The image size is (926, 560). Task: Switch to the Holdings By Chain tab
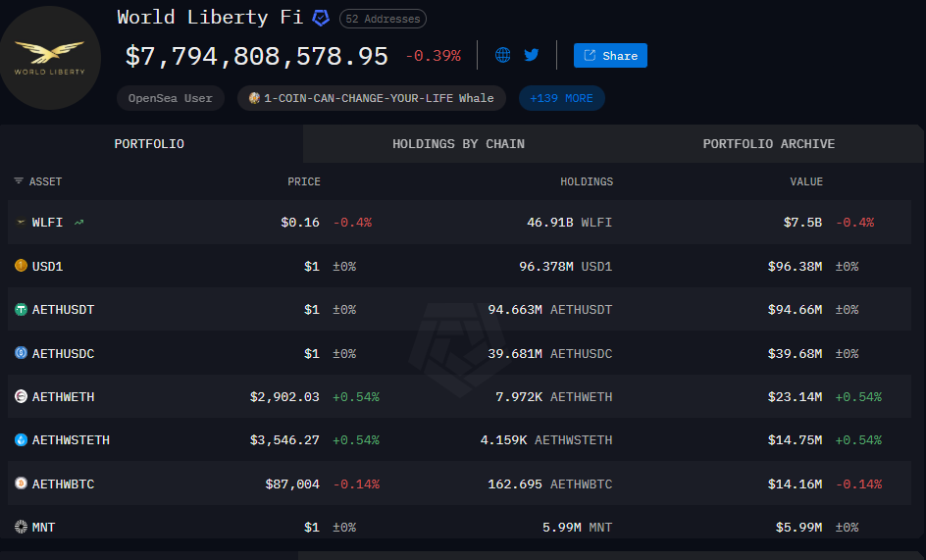pos(458,144)
